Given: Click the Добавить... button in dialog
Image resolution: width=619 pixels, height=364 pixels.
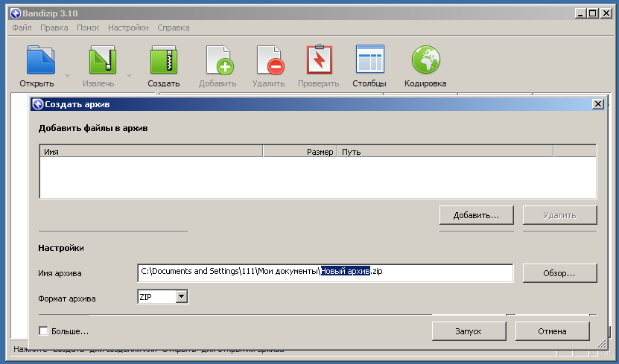Looking at the screenshot, I should tap(477, 215).
